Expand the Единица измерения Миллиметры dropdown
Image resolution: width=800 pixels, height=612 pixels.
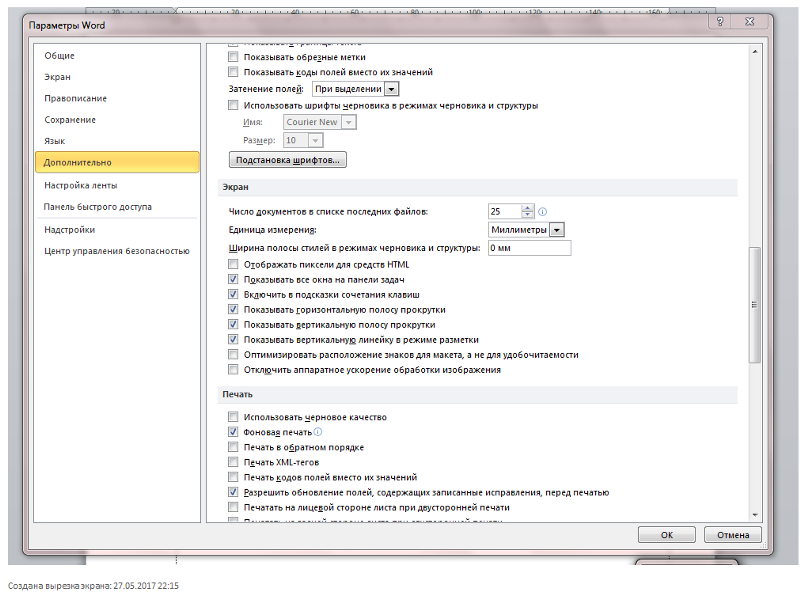point(557,230)
